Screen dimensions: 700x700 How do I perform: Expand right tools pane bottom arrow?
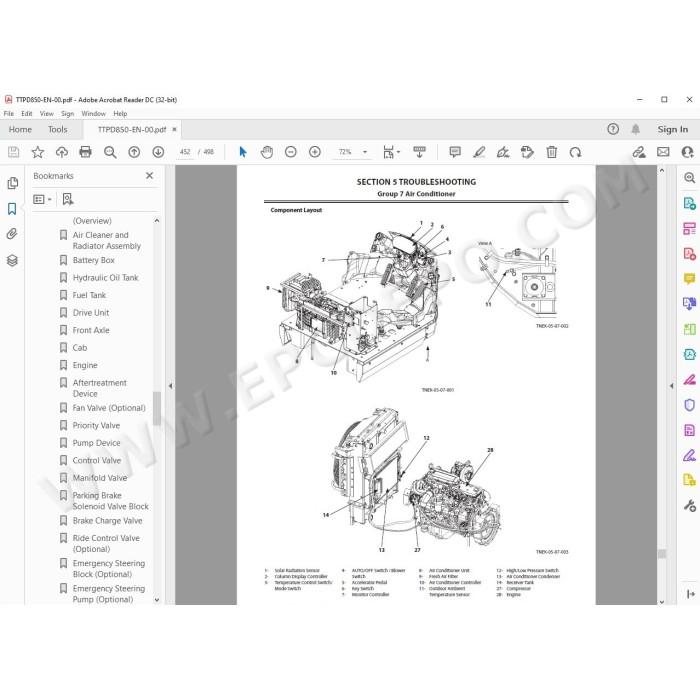[x=690, y=594]
